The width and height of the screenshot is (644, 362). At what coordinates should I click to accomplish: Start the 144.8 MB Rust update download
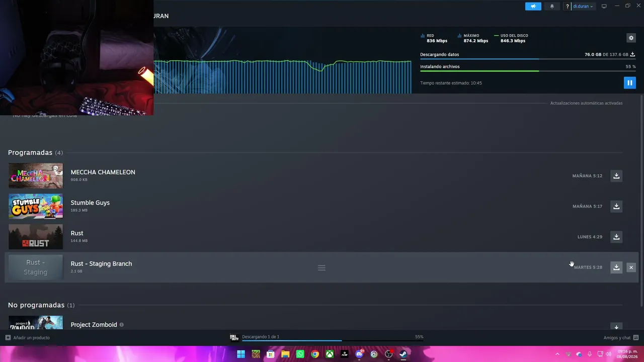point(616,237)
